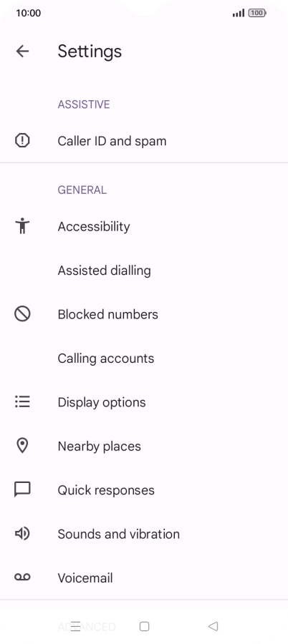Viewport: 288px width, 644px height.
Task: Open Nearby places setting
Action: 144,446
